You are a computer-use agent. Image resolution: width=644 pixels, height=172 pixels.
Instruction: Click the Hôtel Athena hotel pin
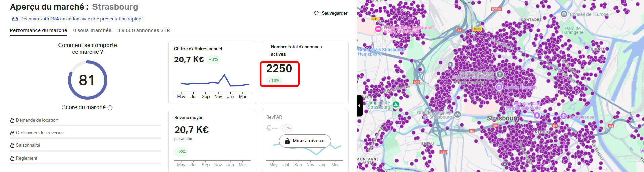click(x=378, y=29)
